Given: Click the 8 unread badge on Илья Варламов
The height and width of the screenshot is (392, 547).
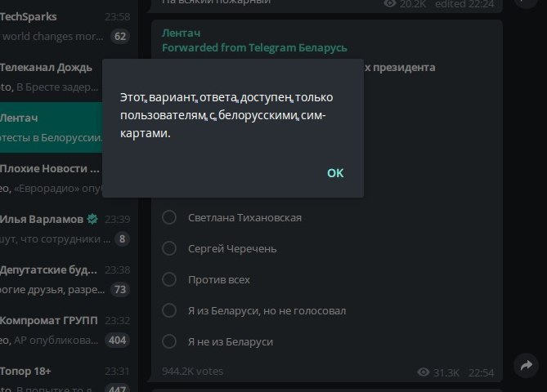Looking at the screenshot, I should 123,238.
